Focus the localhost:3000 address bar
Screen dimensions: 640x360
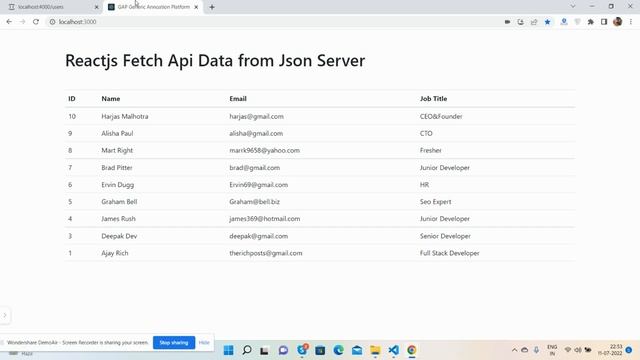pyautogui.click(x=273, y=22)
